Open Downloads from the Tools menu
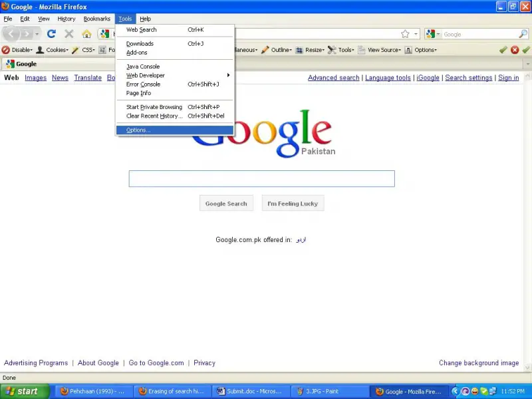532x399 pixels. [x=175, y=44]
